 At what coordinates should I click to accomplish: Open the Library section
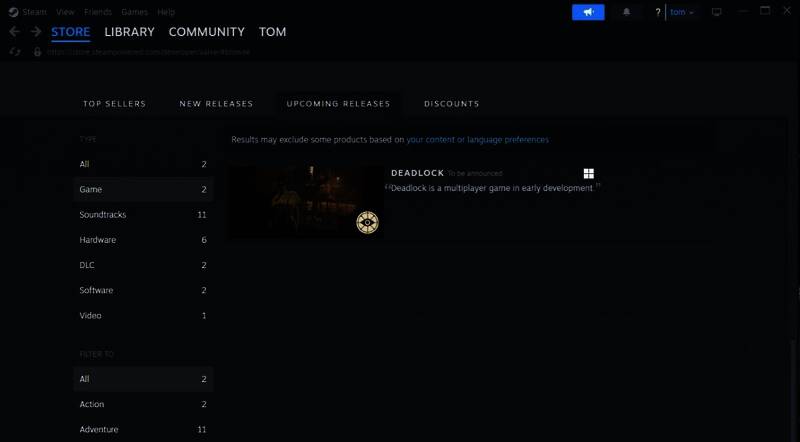click(129, 32)
